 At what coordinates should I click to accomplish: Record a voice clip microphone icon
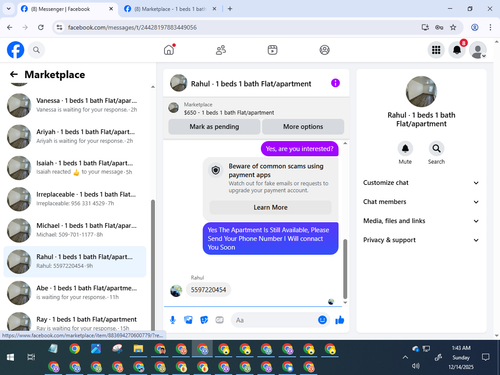pyautogui.click(x=173, y=320)
